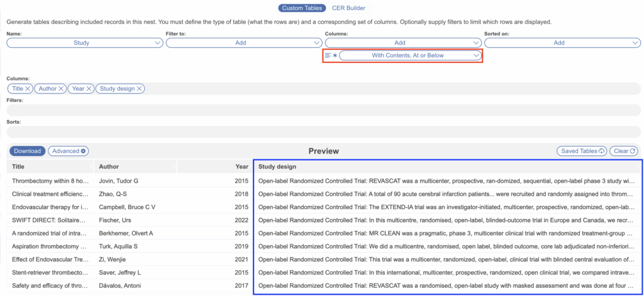The width and height of the screenshot is (644, 296).
Task: Click the Study design column header
Action: (x=277, y=167)
